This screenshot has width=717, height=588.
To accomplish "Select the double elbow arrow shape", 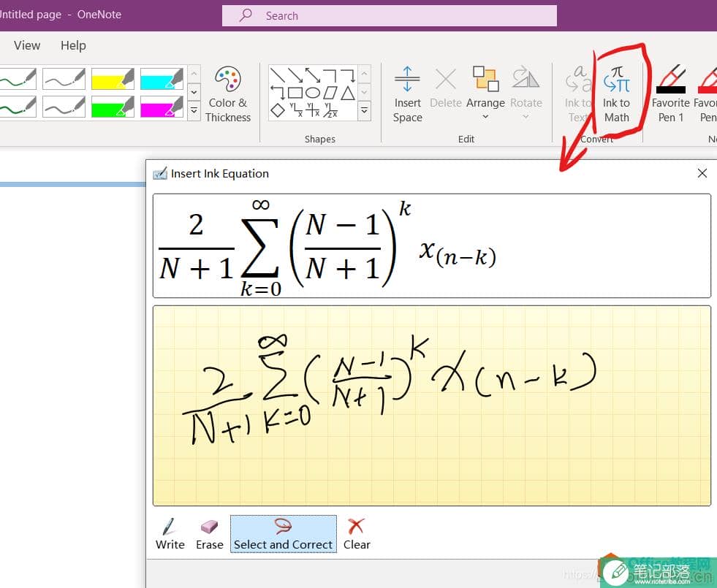I will [x=278, y=92].
